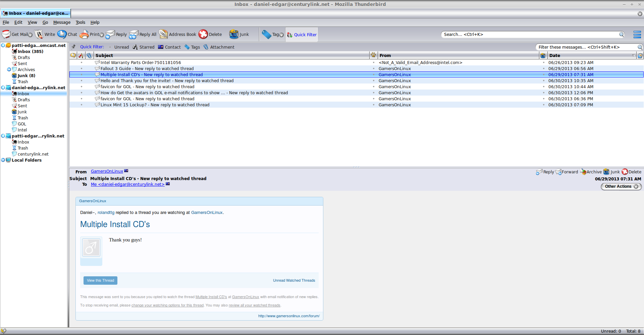
Task: Select the Fallout 3 Guide message row
Action: click(356, 69)
